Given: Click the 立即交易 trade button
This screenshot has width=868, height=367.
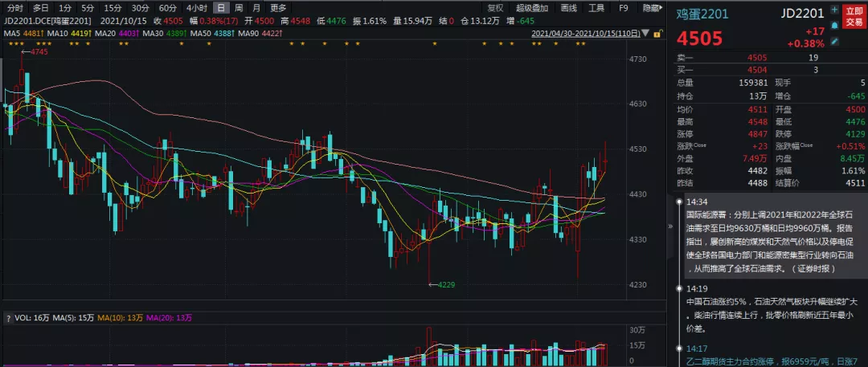Looking at the screenshot, I should click(x=854, y=16).
